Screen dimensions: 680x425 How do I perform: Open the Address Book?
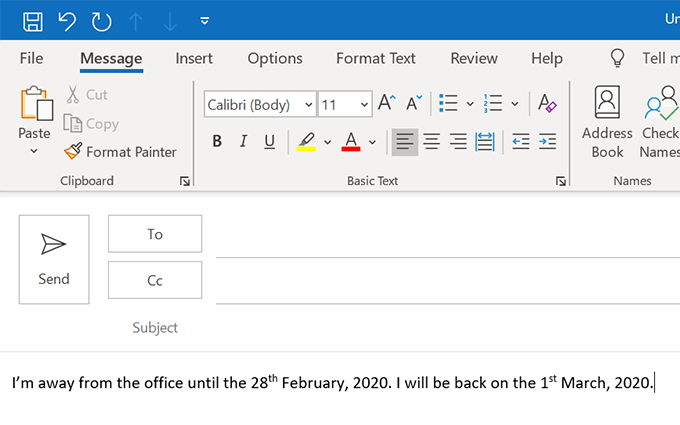coord(607,122)
